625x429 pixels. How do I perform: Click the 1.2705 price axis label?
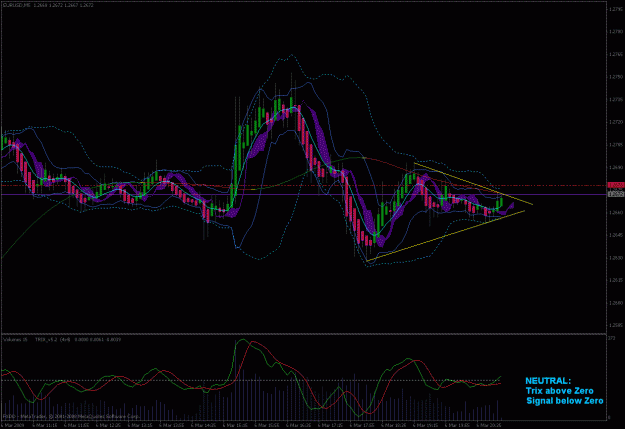tap(616, 145)
